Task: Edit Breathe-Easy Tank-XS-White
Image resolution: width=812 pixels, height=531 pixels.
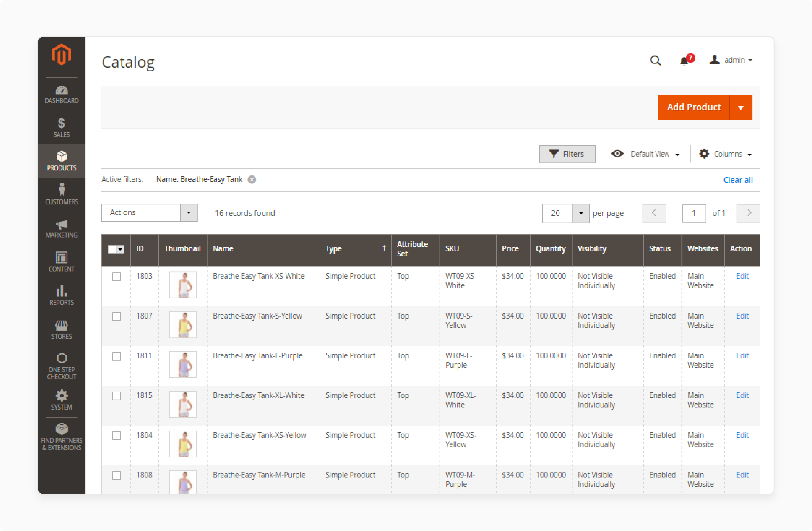Action: tap(742, 276)
